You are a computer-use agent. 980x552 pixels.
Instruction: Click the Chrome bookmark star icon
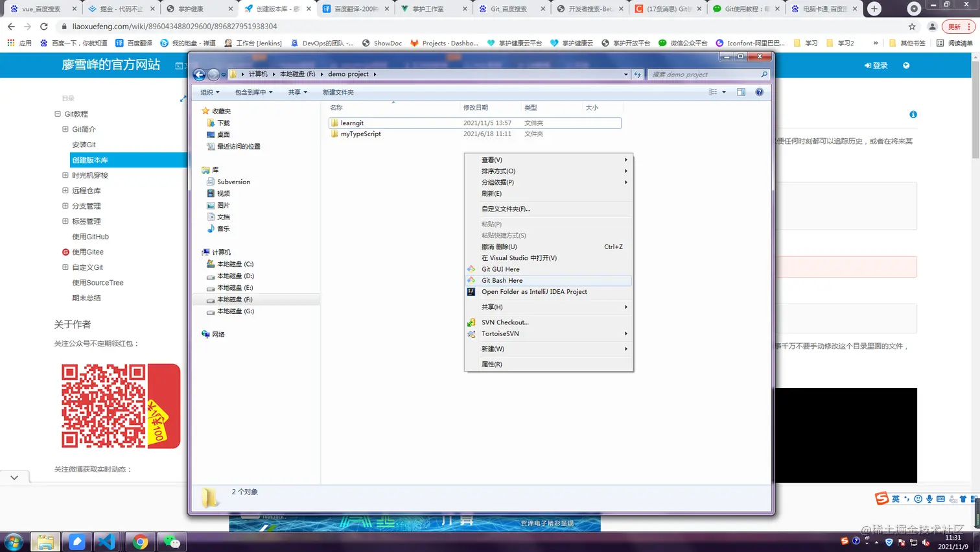click(912, 27)
